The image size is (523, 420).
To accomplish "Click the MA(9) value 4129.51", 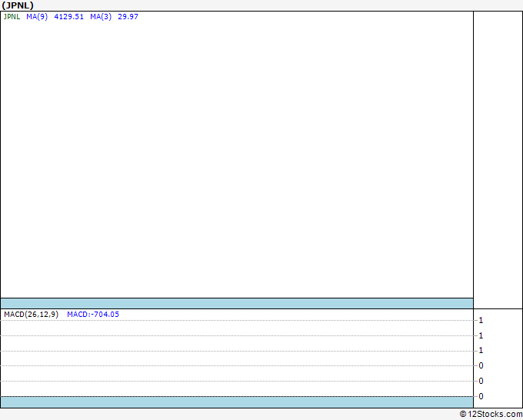I will click(68, 17).
